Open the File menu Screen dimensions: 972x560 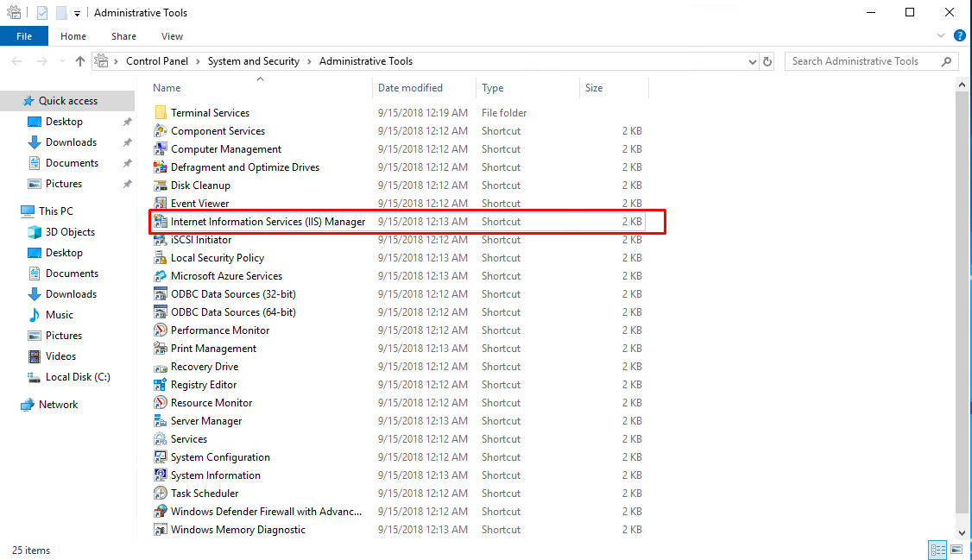click(x=24, y=36)
